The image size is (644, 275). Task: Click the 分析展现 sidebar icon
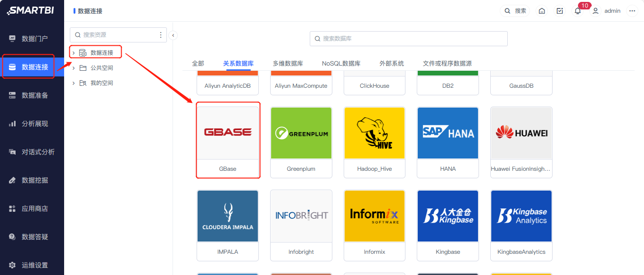12,124
